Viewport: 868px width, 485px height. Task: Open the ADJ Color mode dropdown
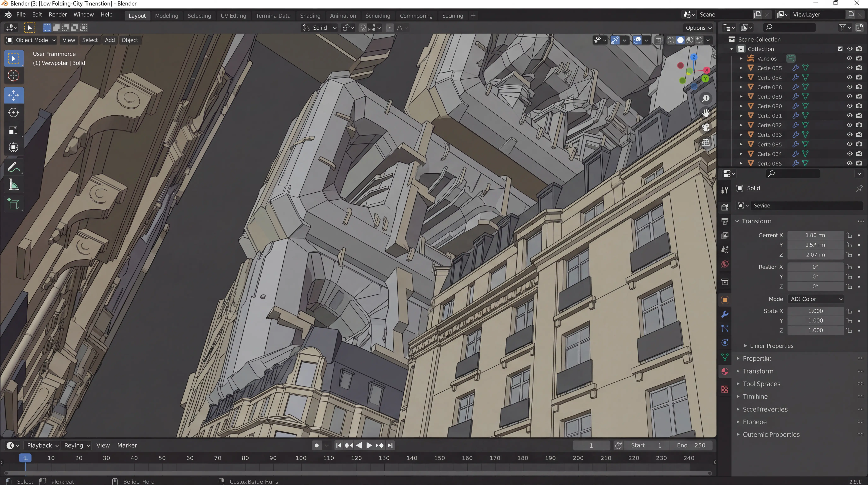tap(815, 299)
